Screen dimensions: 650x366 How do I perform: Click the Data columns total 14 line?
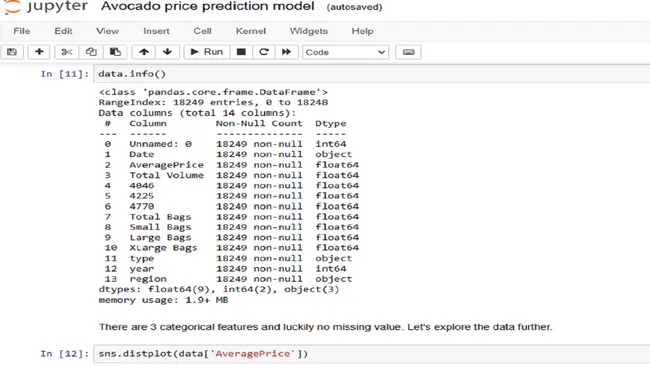[x=197, y=113]
